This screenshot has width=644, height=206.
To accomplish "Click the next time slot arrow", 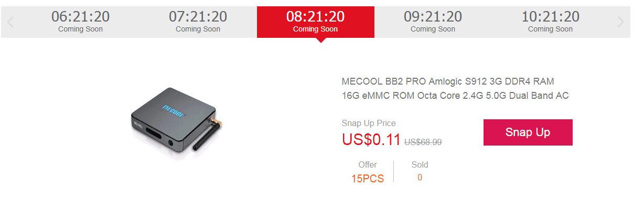I will pos(621,22).
